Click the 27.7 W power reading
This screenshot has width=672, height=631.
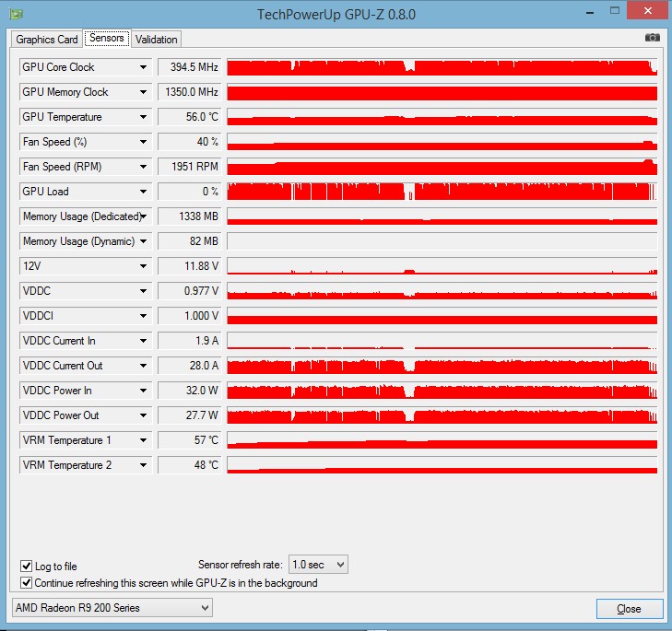click(189, 415)
